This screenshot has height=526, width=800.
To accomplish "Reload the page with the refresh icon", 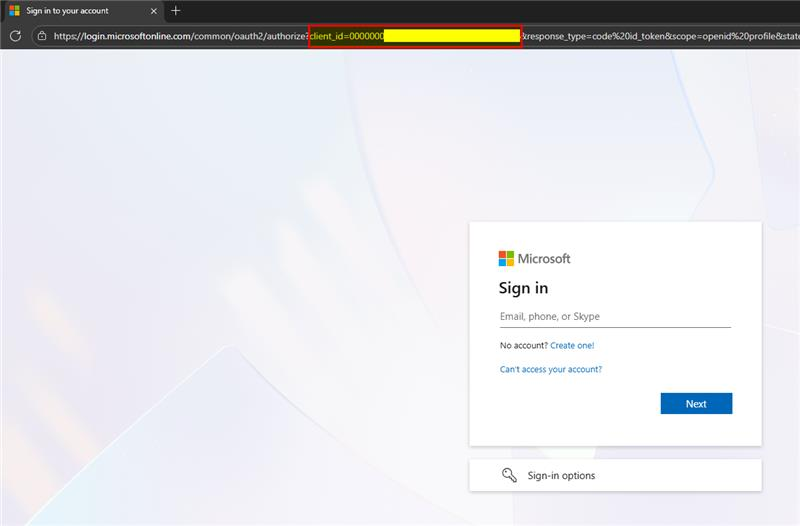I will pos(15,36).
